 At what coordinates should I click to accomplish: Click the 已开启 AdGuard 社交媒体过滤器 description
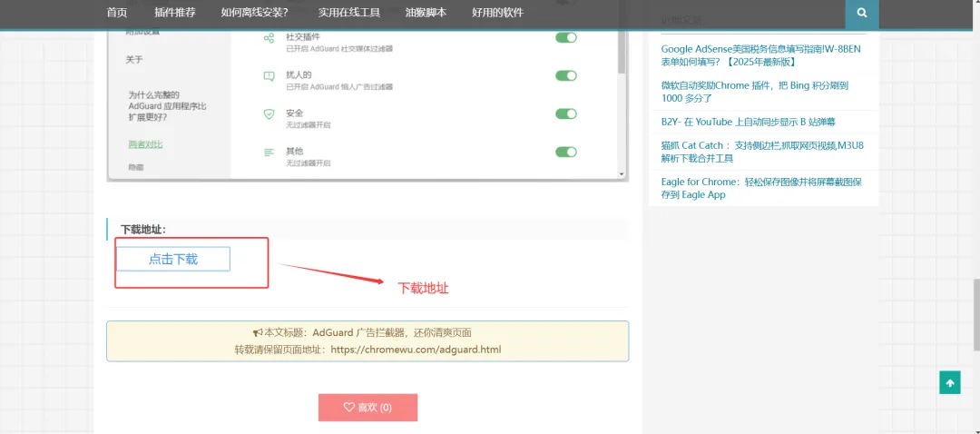339,49
